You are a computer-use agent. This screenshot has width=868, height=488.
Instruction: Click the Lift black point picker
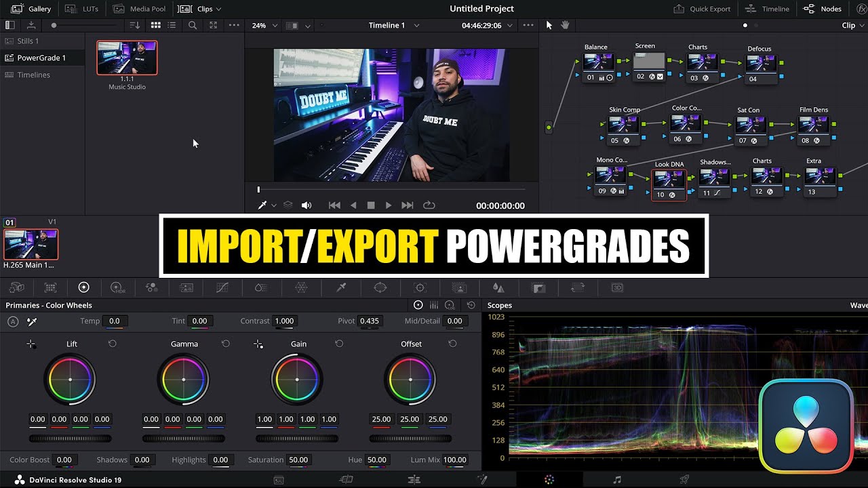point(31,344)
